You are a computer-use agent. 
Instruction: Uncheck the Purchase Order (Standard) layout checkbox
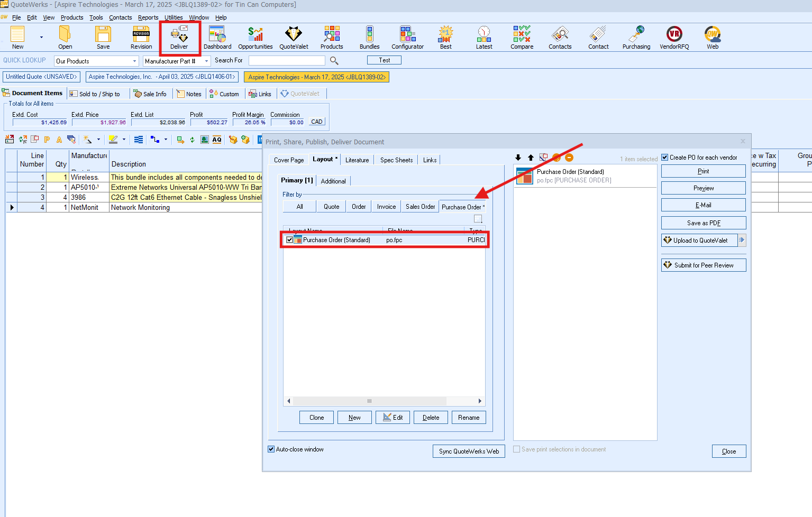coord(289,240)
